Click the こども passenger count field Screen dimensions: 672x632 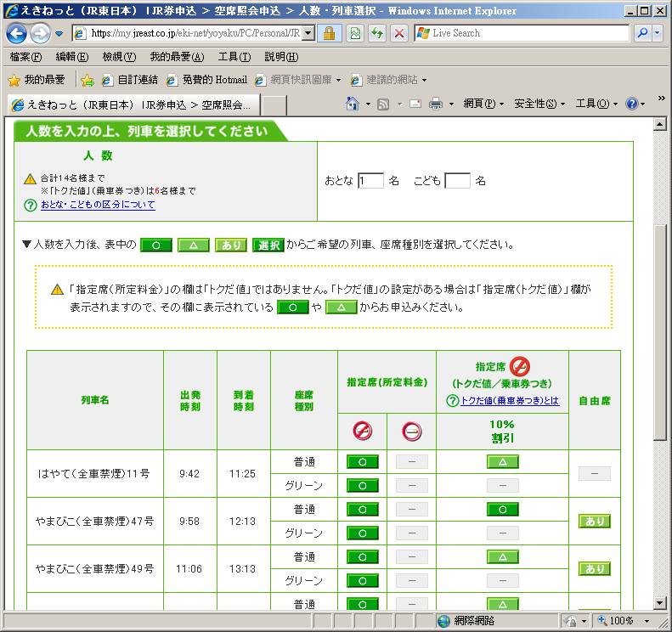pos(457,181)
